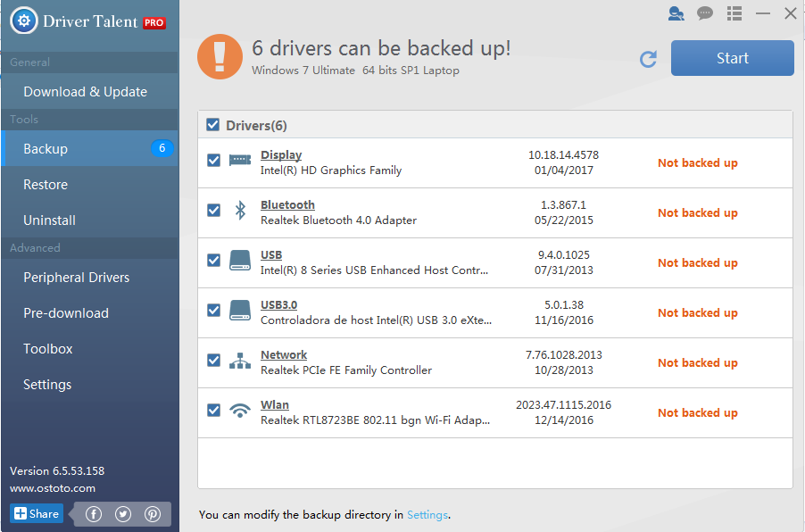805x532 pixels.
Task: Open Settings in the sidebar
Action: click(90, 385)
